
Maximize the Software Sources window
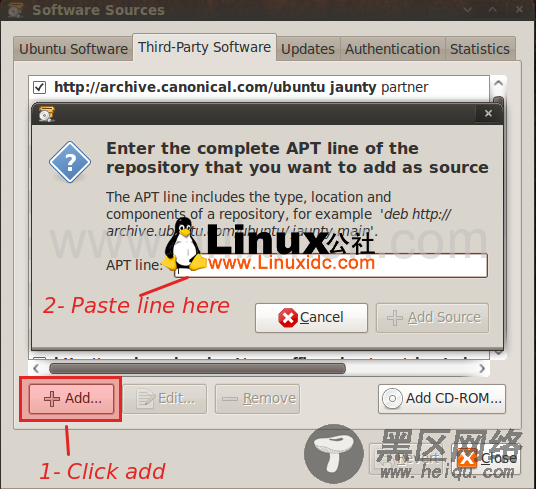pyautogui.click(x=493, y=10)
